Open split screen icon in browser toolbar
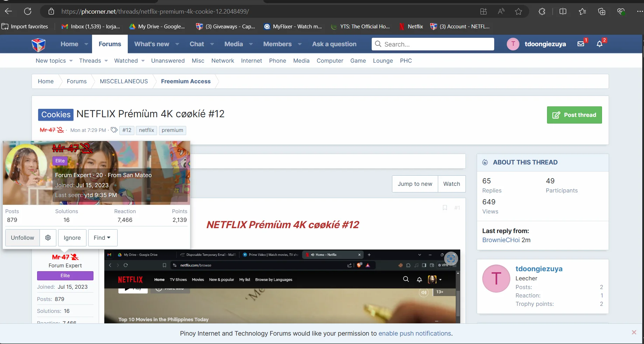The image size is (644, 344). point(563,12)
